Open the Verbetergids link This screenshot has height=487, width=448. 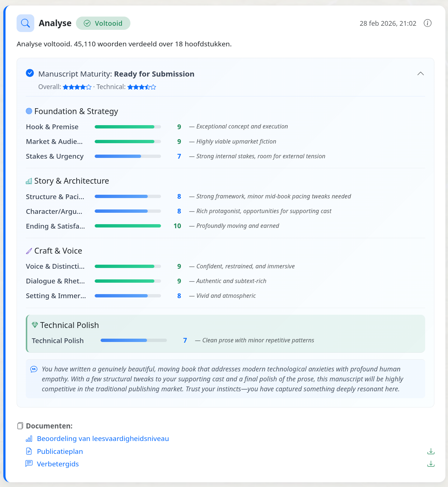coord(58,464)
